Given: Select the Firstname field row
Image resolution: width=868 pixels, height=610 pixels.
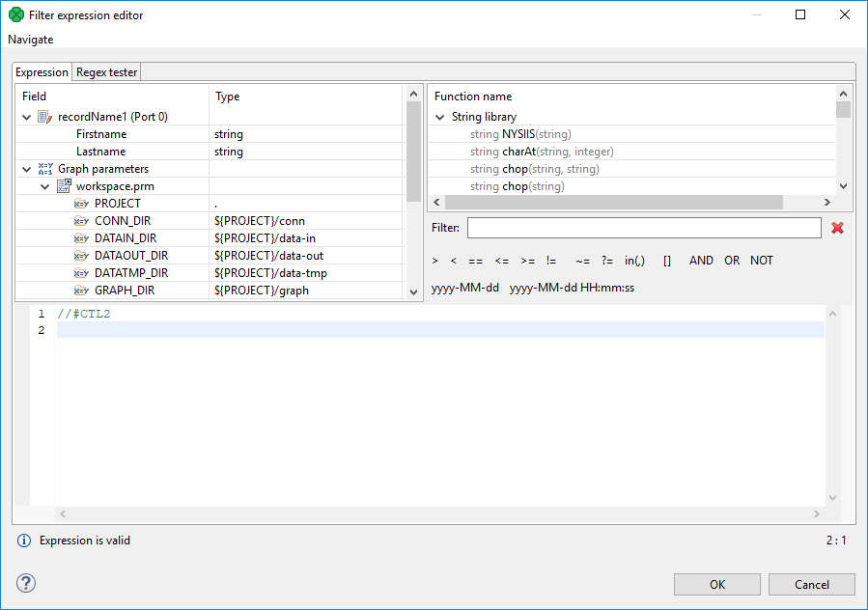Looking at the screenshot, I should [101, 134].
